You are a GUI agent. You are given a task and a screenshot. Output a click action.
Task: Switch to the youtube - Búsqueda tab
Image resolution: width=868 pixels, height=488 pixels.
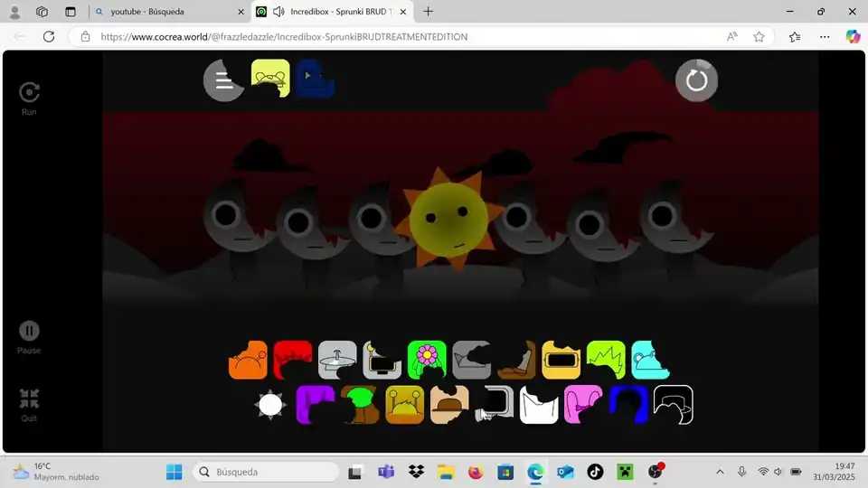(168, 12)
